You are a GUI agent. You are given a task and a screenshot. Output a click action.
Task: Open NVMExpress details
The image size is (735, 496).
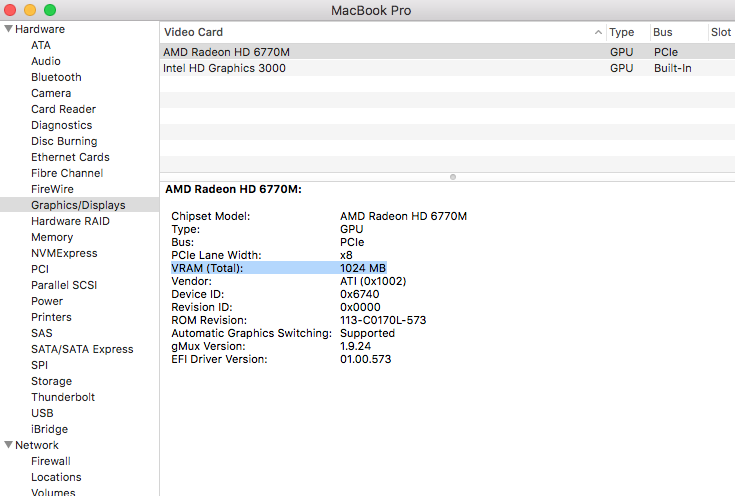pos(64,253)
